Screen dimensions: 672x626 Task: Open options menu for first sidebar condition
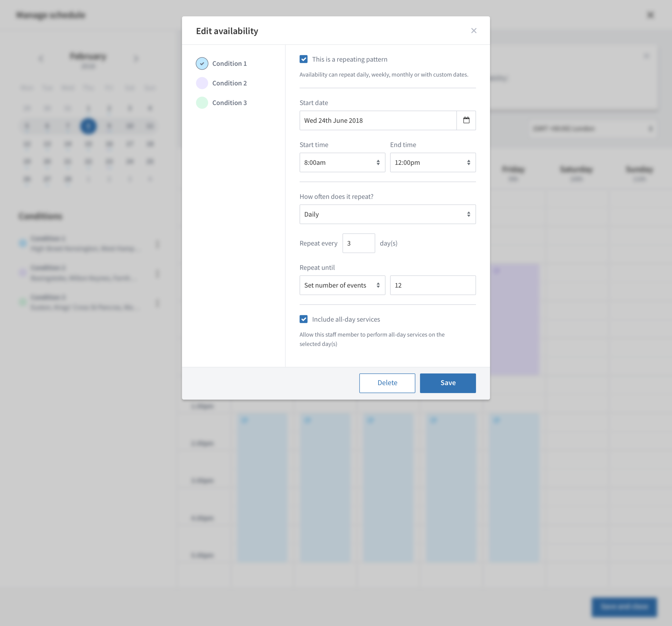(157, 244)
